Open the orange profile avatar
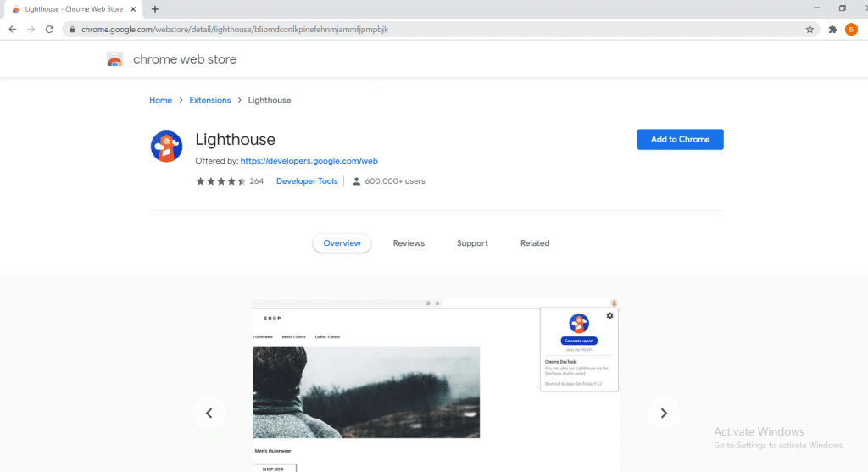 [851, 29]
